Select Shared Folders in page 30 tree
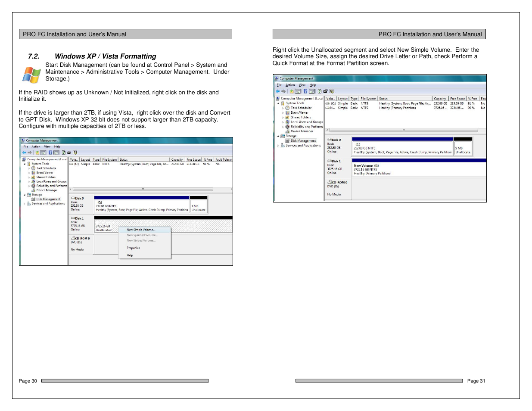This screenshot has height=411, width=532. 46,177
